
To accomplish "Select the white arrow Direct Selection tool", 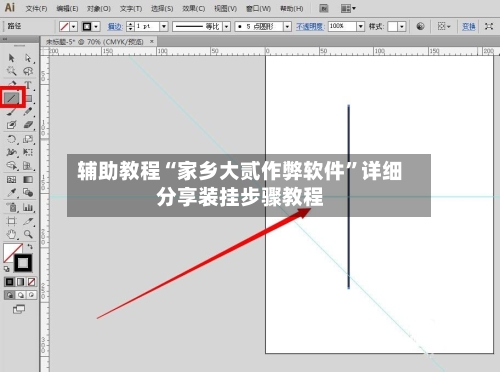I will click(28, 58).
